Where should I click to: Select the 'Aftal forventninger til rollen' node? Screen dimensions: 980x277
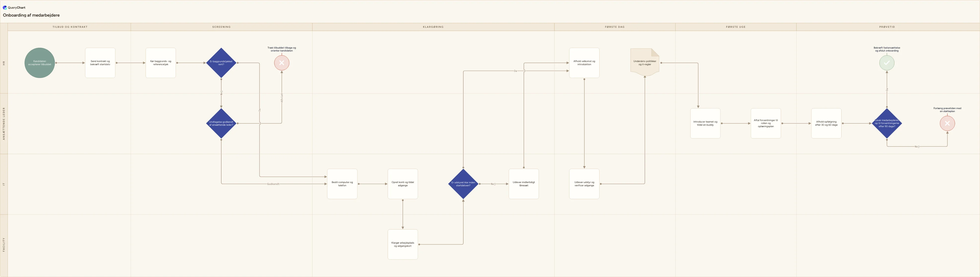coord(765,123)
